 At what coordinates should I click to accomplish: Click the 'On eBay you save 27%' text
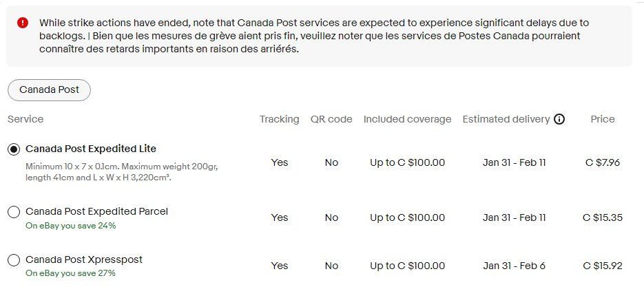71,273
